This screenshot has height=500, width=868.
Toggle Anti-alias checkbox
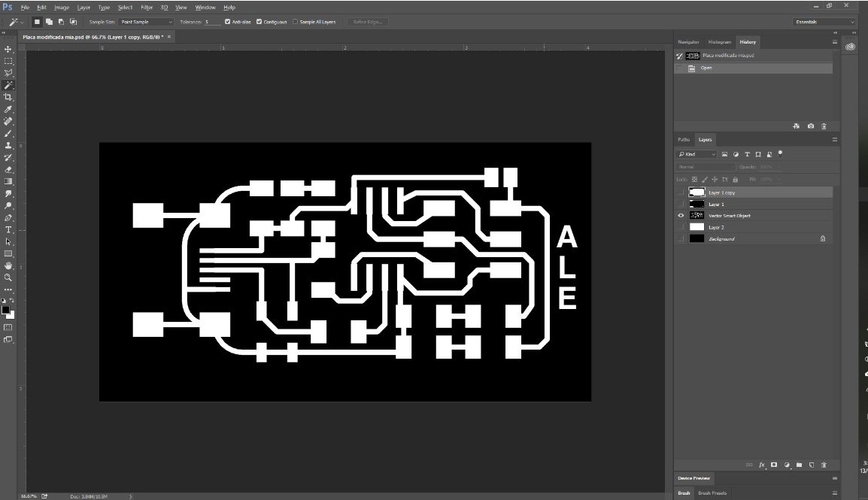(227, 22)
